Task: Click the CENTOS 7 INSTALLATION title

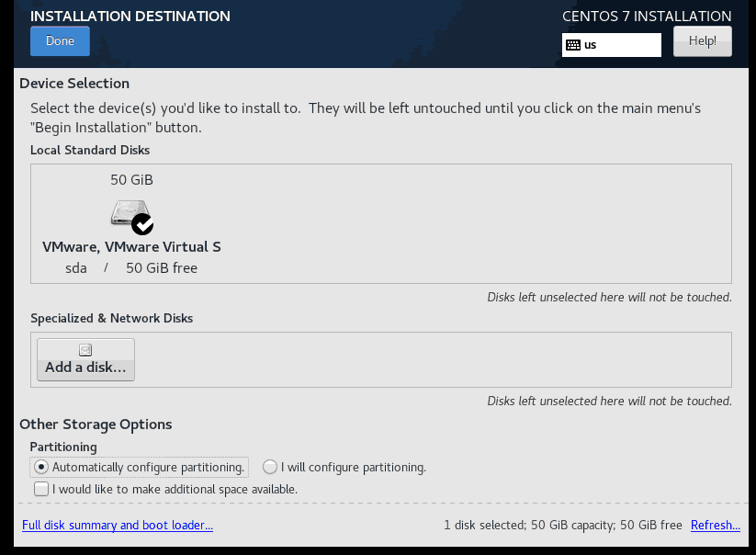Action: click(x=647, y=17)
